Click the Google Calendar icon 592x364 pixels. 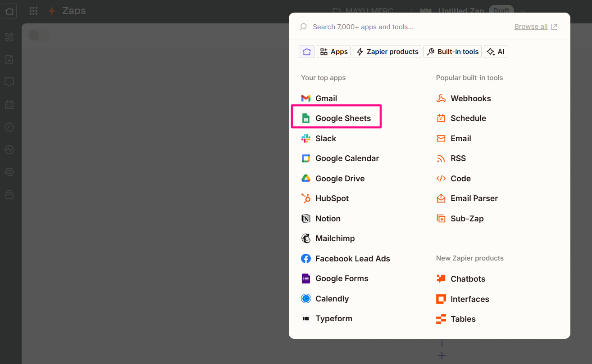[306, 158]
